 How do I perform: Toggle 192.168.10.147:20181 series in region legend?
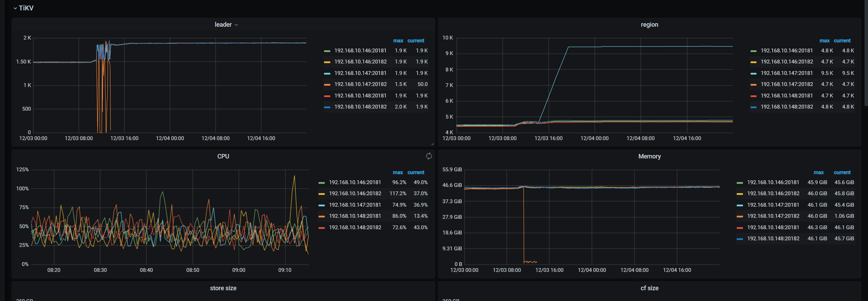click(x=786, y=73)
